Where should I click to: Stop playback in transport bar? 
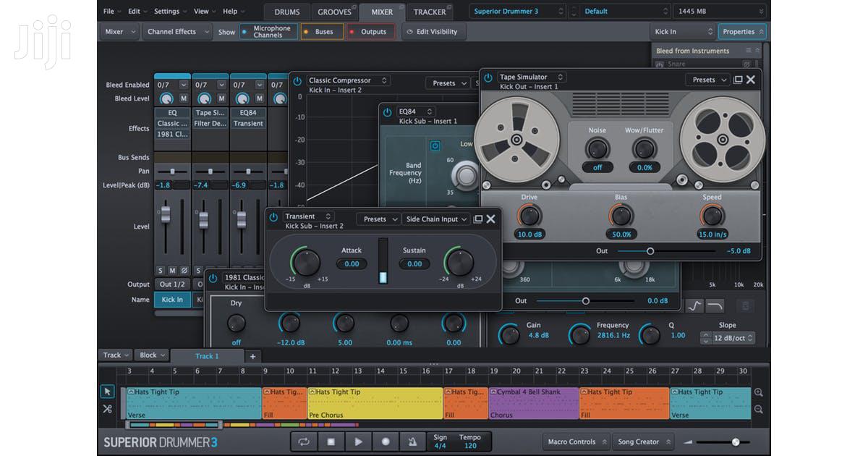[331, 442]
